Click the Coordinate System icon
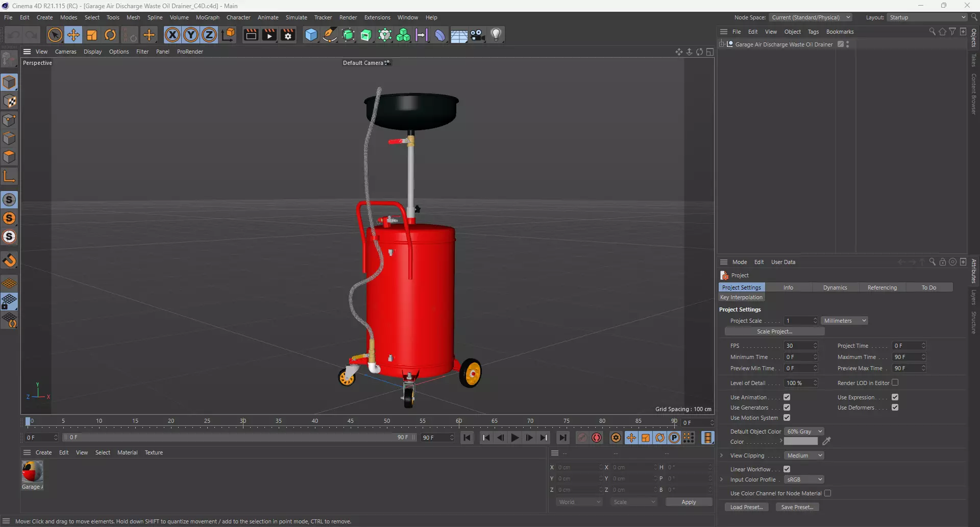 pyautogui.click(x=229, y=35)
